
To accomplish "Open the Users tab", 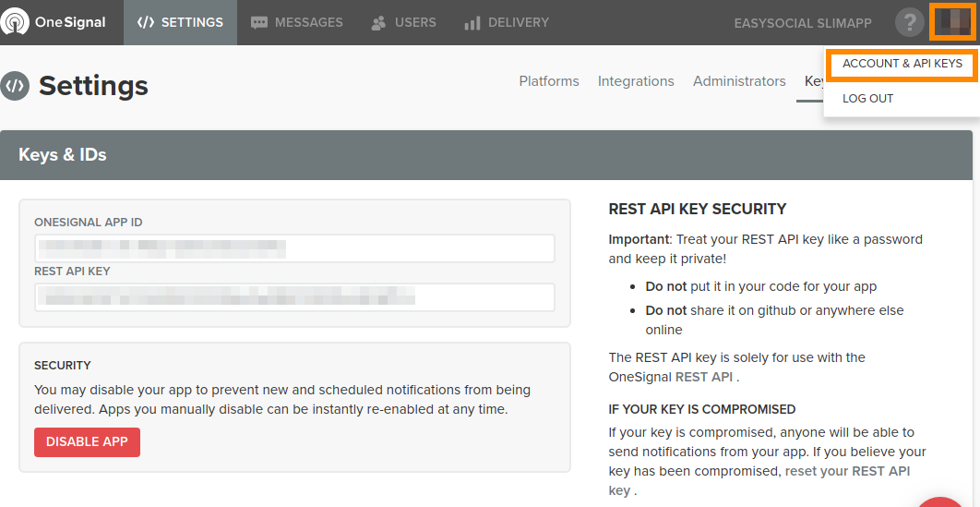I will click(x=404, y=22).
